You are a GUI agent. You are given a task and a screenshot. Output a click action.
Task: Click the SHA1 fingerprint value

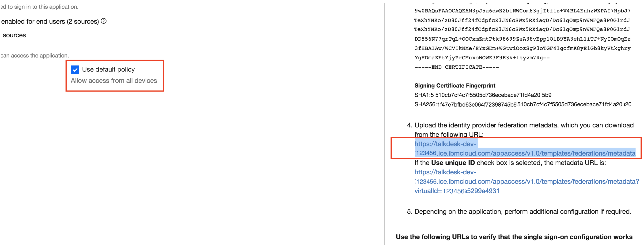[483, 95]
